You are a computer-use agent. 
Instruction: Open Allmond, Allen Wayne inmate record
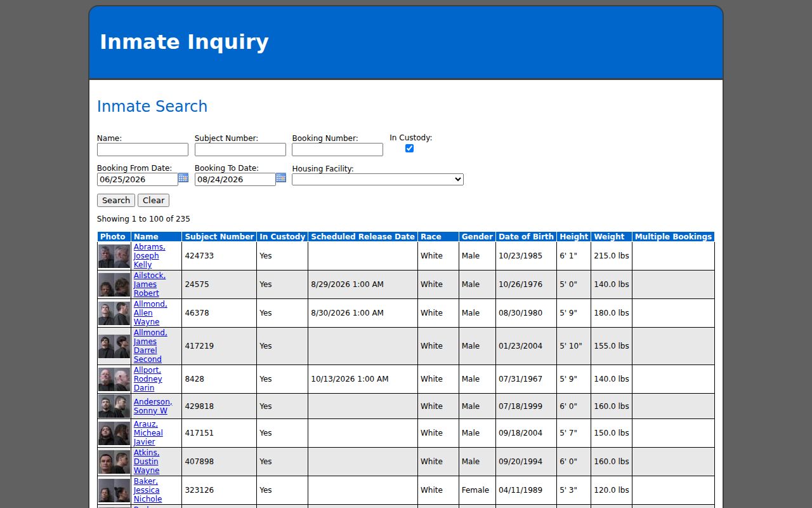(x=150, y=313)
